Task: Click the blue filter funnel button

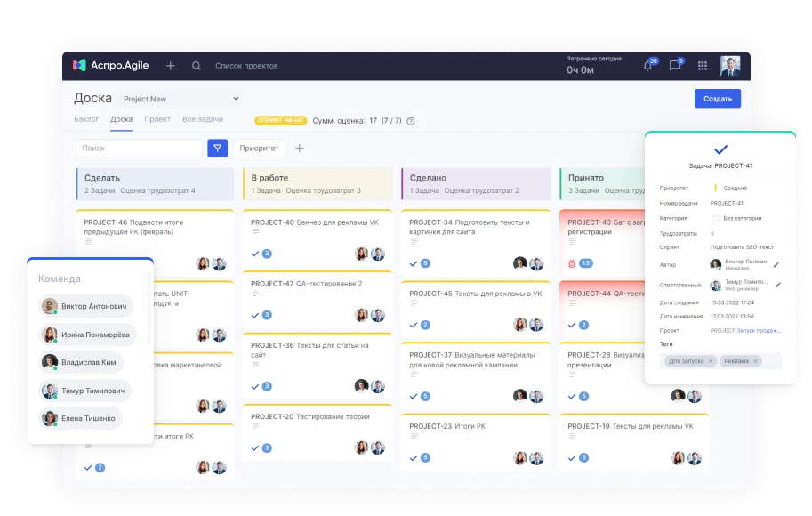Action: (218, 149)
